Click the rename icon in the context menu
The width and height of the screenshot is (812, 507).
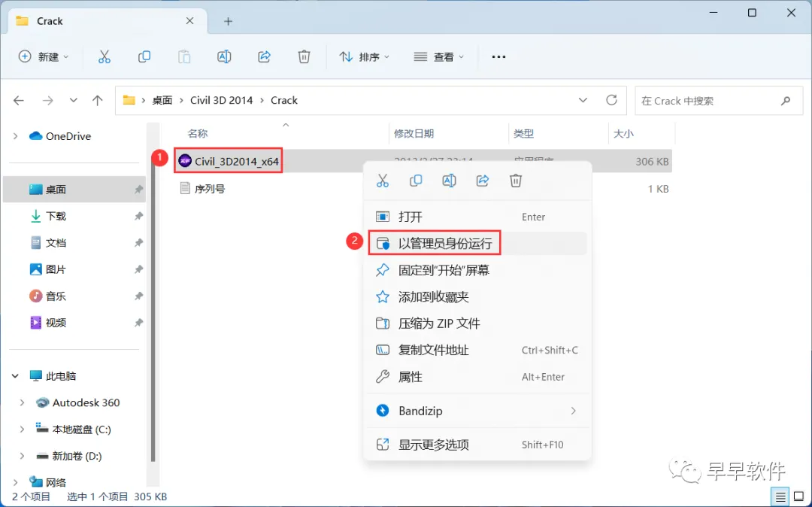click(449, 181)
